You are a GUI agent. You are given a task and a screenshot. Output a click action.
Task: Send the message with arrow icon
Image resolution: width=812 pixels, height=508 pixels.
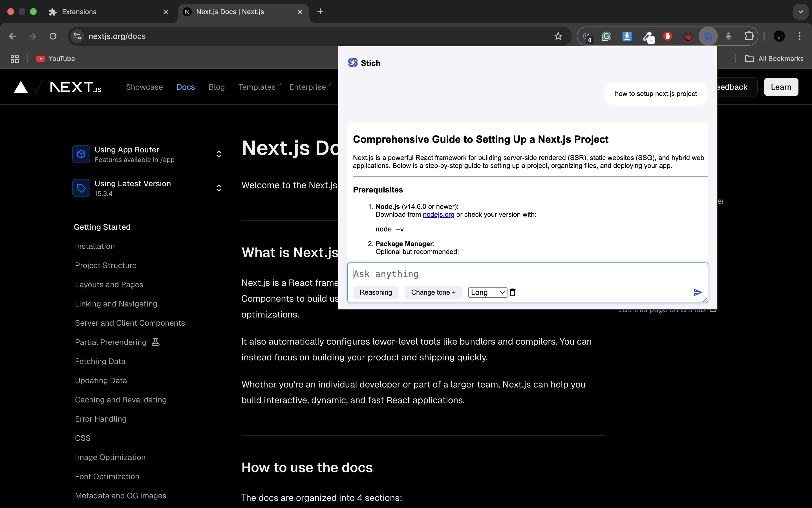click(x=698, y=292)
